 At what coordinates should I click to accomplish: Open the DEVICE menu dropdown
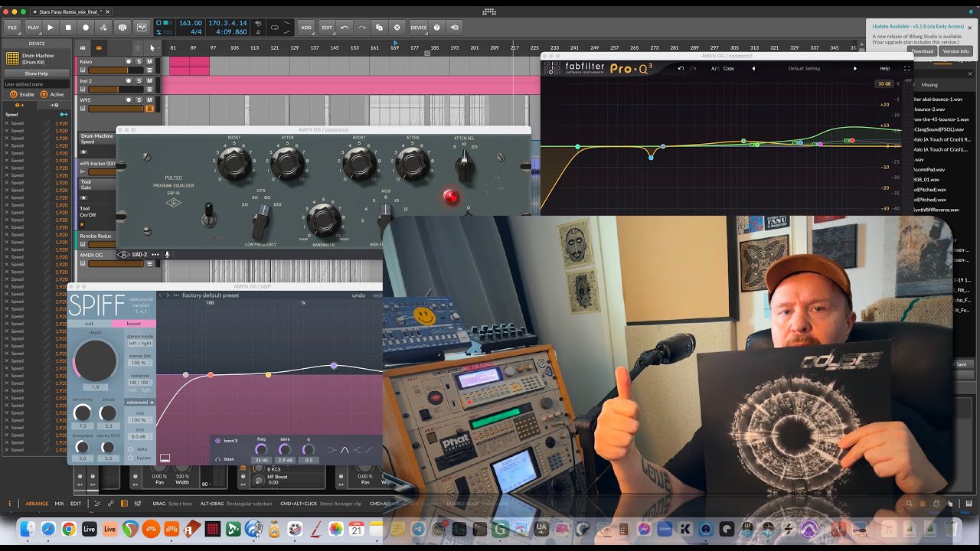pos(419,28)
